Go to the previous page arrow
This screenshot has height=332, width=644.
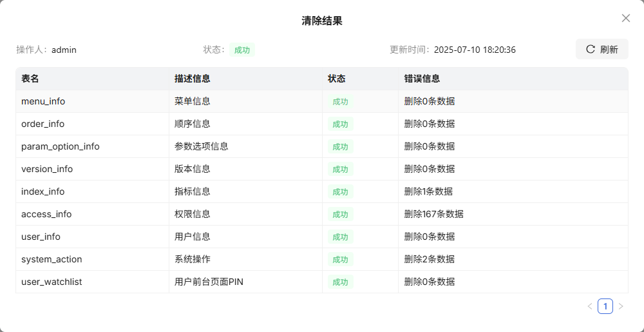click(x=589, y=306)
